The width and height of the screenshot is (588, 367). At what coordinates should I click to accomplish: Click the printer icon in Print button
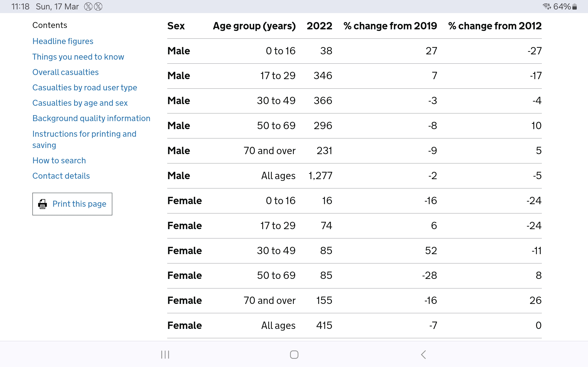coord(42,204)
